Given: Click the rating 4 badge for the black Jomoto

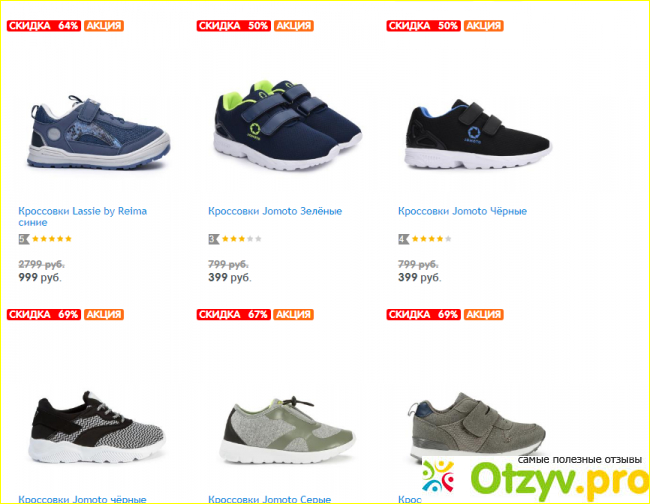Looking at the screenshot, I should (x=404, y=239).
